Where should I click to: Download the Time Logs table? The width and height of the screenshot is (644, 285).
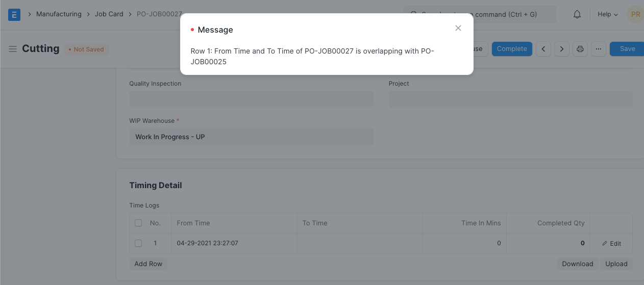click(577, 264)
